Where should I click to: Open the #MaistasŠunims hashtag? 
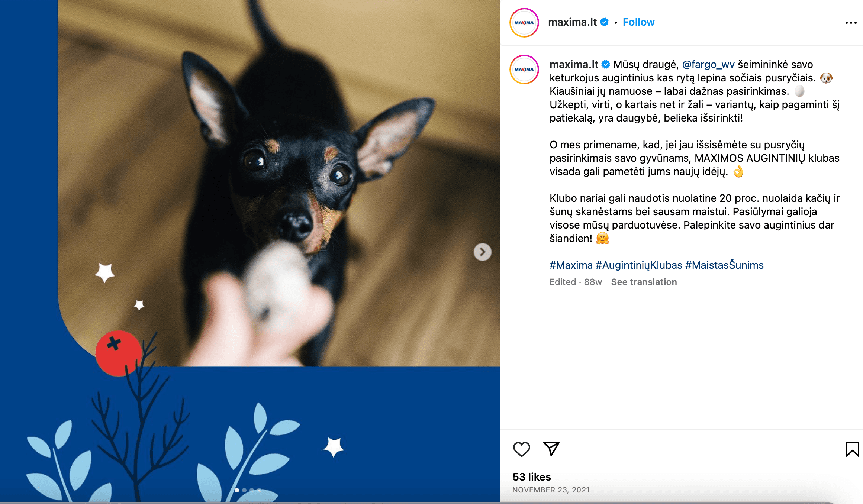coord(724,265)
